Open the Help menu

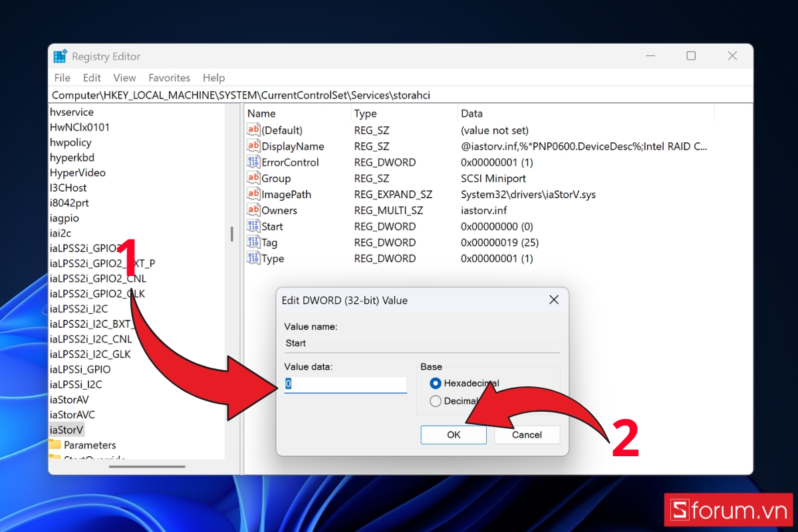(213, 78)
